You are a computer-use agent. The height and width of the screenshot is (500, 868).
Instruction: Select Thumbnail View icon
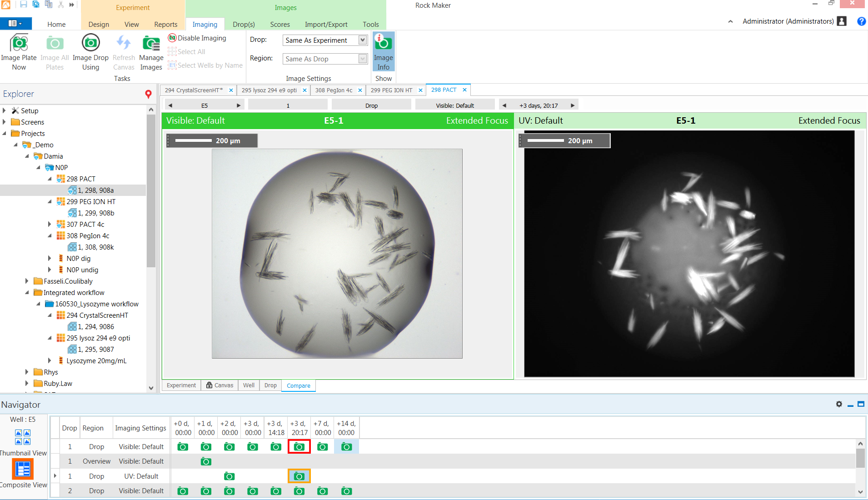click(x=23, y=437)
